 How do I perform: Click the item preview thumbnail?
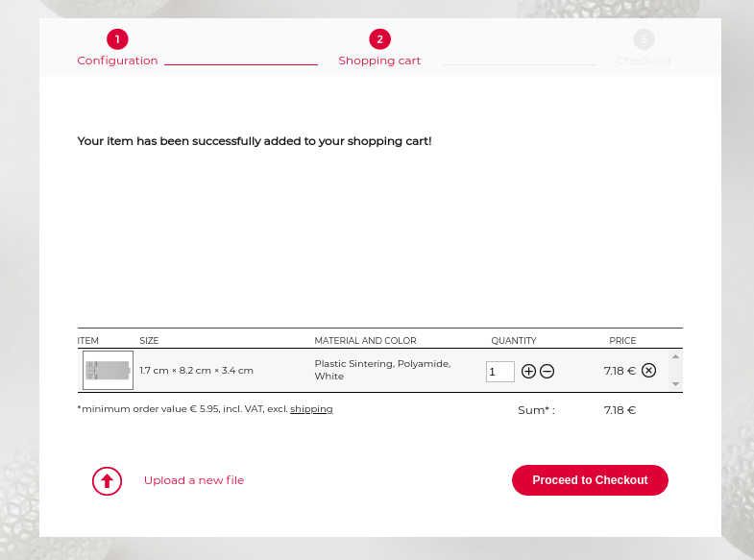[108, 370]
